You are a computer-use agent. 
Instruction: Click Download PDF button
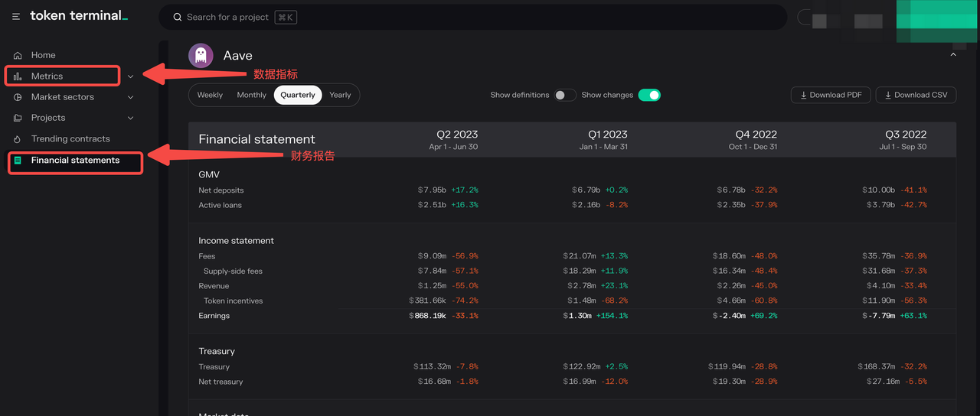point(831,95)
